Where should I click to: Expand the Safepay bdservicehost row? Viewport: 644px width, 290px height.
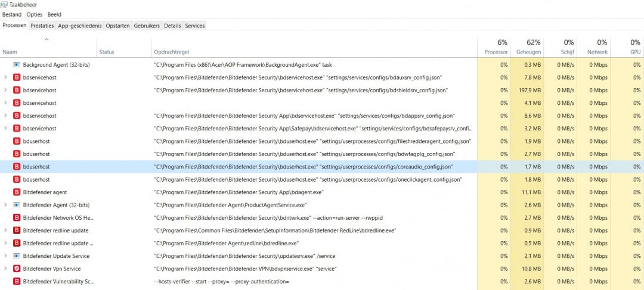pos(5,129)
